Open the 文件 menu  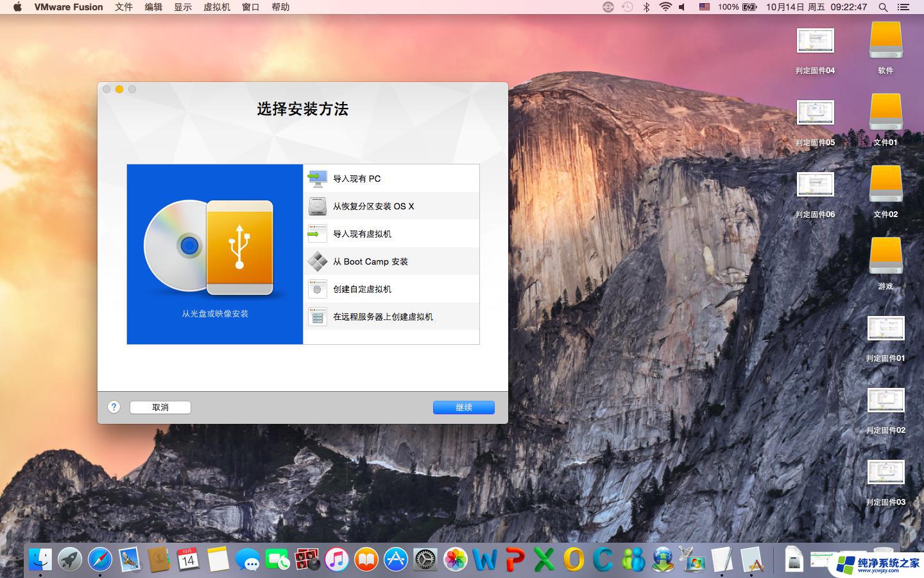(124, 7)
